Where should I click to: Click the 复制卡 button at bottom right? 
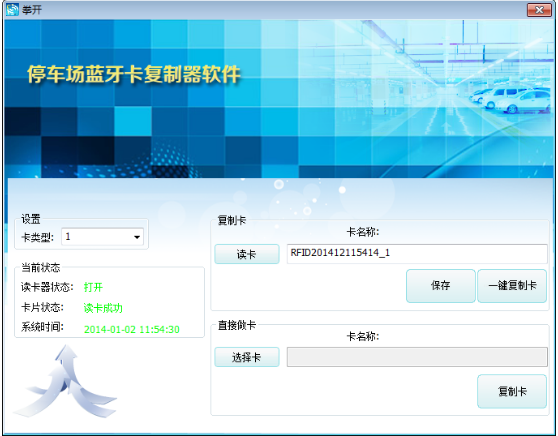512,392
